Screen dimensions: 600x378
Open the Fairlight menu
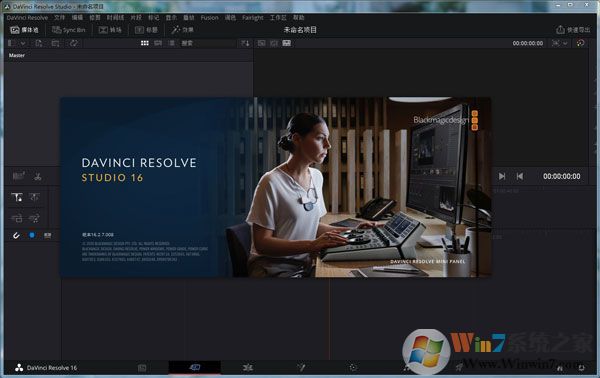pos(253,18)
